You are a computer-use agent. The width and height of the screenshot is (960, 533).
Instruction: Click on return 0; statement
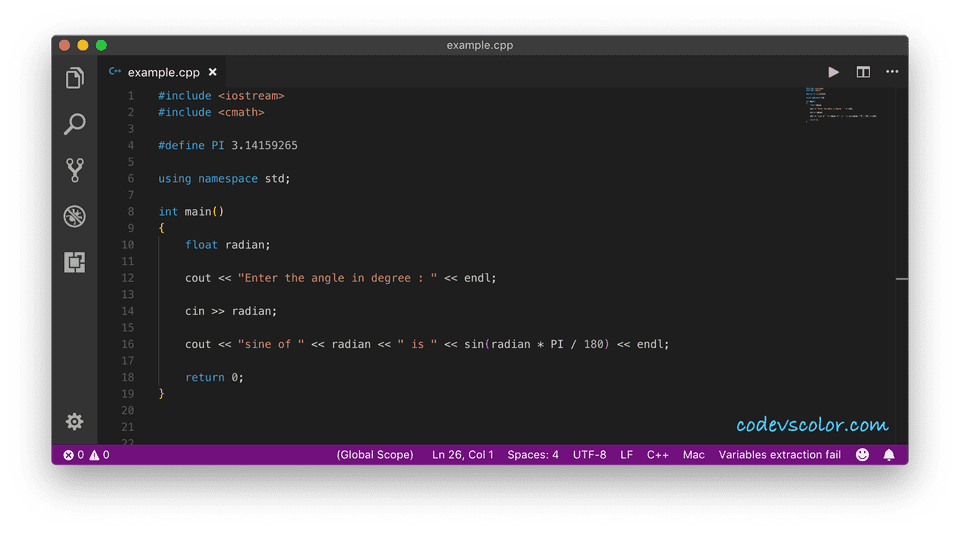pos(214,377)
